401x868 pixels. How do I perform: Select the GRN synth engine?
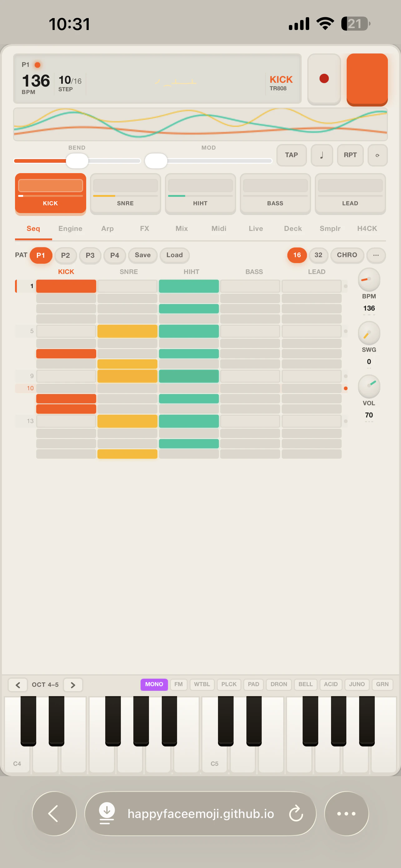(382, 684)
